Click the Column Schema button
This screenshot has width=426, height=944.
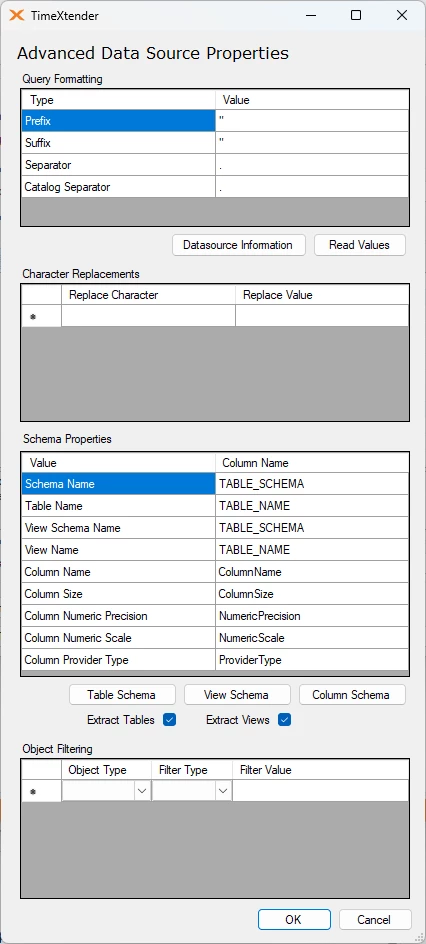point(352,695)
